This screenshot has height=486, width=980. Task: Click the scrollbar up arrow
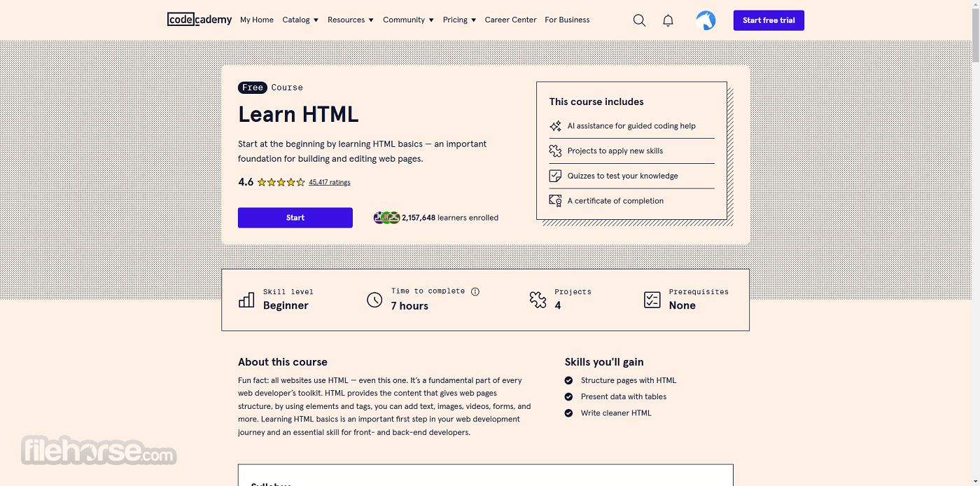pos(976,4)
